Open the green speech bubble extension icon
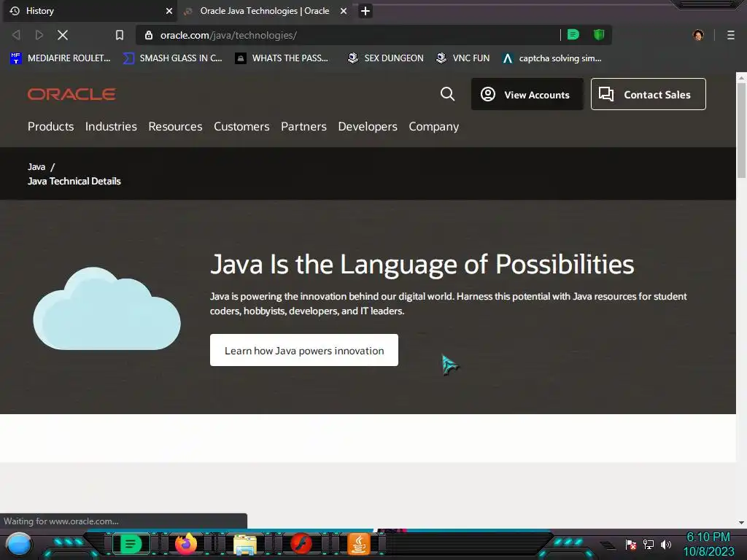Viewport: 747px width, 560px height. tap(573, 35)
